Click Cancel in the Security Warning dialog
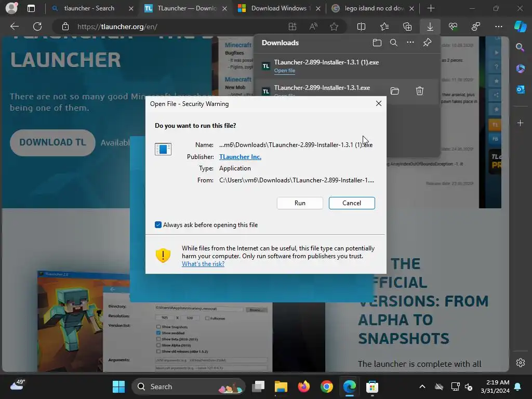The height and width of the screenshot is (399, 532). pyautogui.click(x=352, y=203)
